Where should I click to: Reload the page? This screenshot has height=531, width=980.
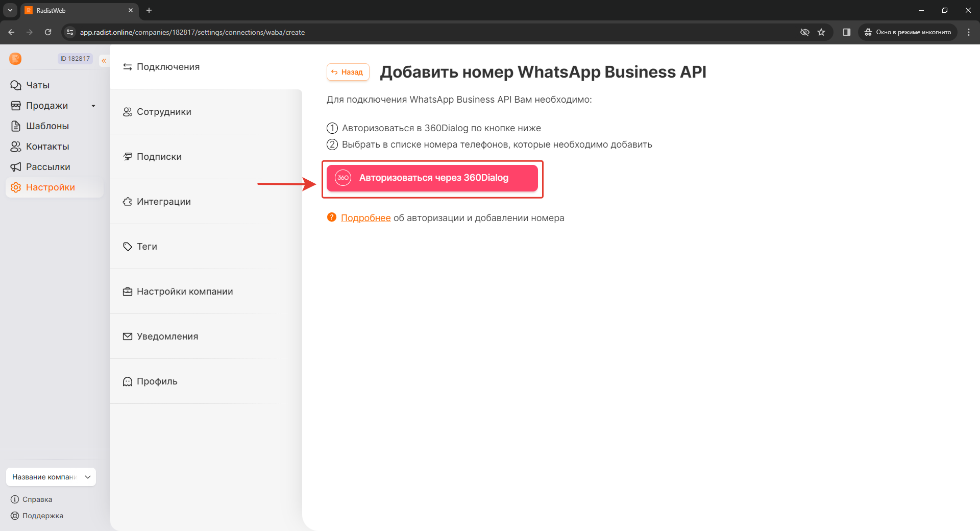coord(48,32)
